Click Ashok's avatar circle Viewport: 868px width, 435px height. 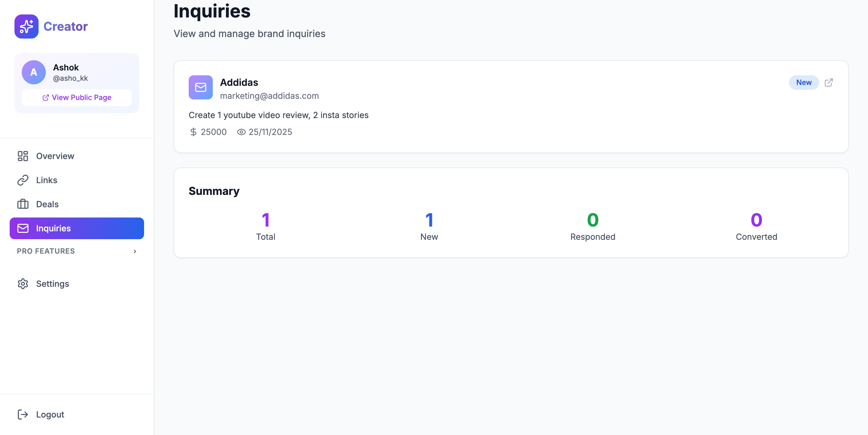pos(33,72)
